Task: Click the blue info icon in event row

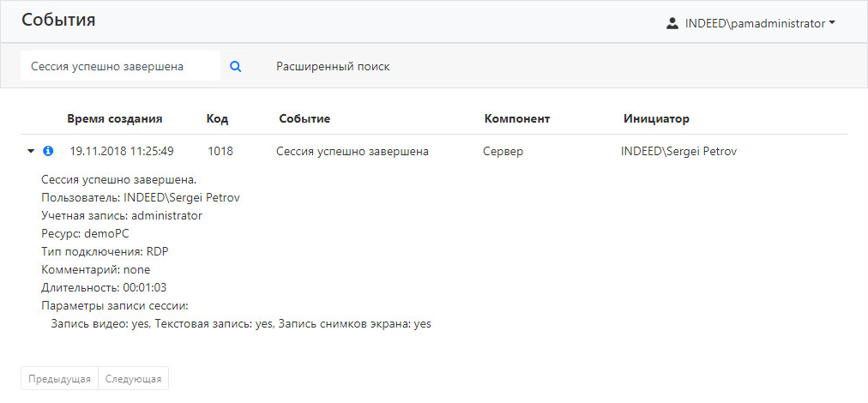Action: coord(48,151)
